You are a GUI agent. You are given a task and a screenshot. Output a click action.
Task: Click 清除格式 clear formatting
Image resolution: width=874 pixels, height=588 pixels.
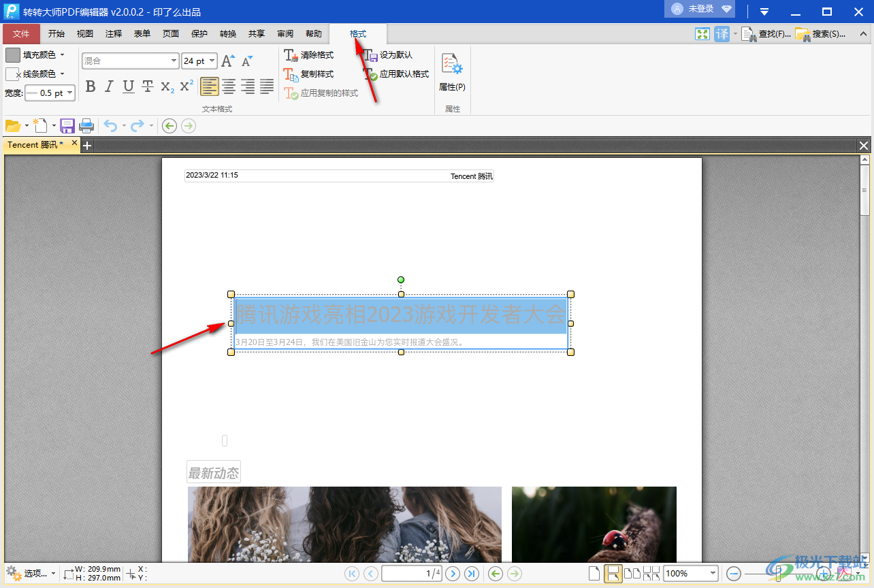click(309, 55)
